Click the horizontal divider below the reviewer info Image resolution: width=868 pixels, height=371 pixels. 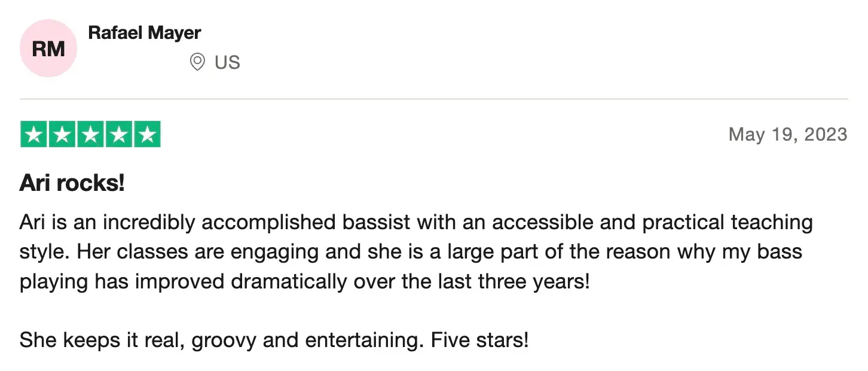click(433, 98)
